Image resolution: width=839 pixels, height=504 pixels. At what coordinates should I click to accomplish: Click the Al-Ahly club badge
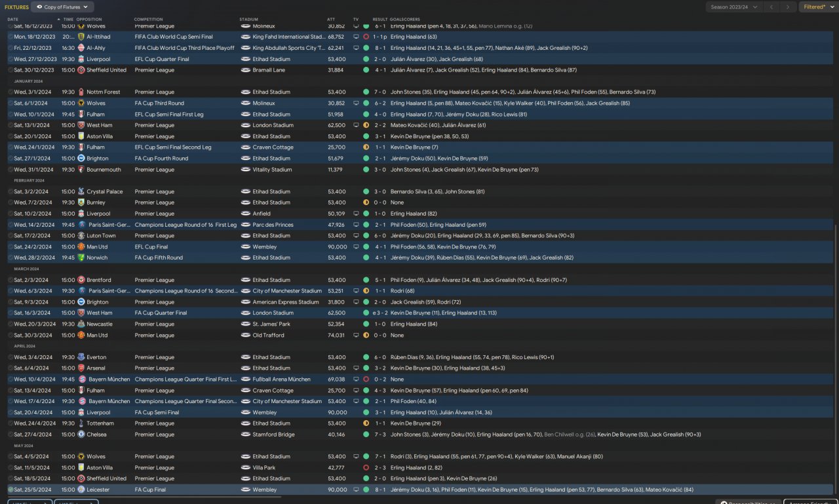(81, 48)
